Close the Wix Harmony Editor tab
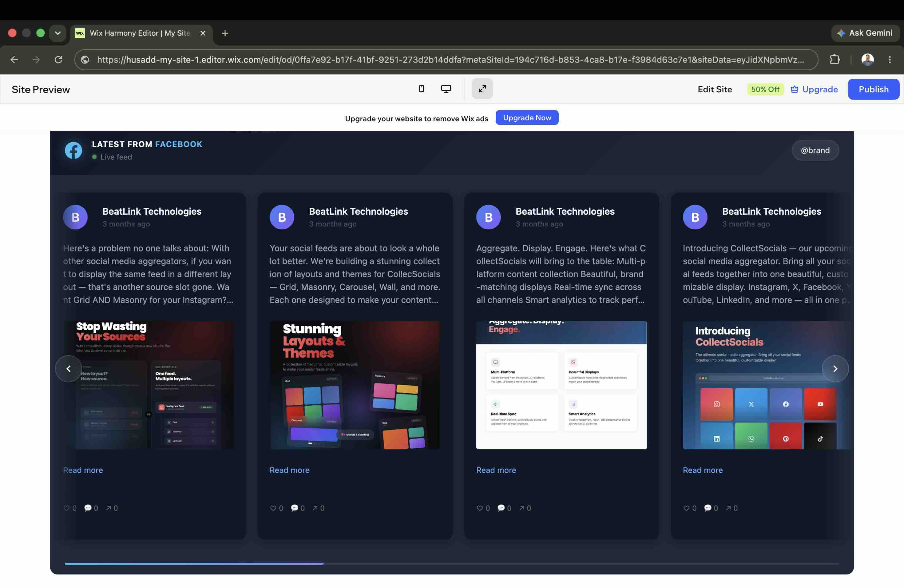This screenshot has height=588, width=904. [203, 34]
